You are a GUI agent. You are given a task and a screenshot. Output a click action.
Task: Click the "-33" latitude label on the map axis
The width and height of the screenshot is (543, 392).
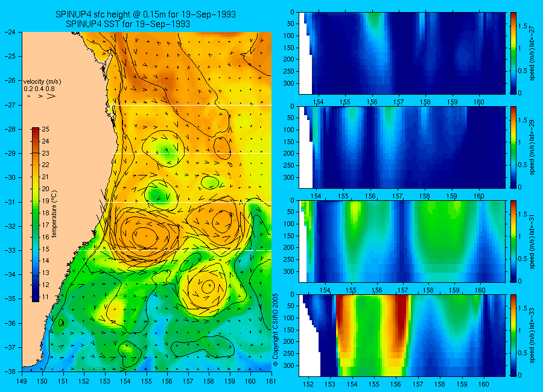9,250
